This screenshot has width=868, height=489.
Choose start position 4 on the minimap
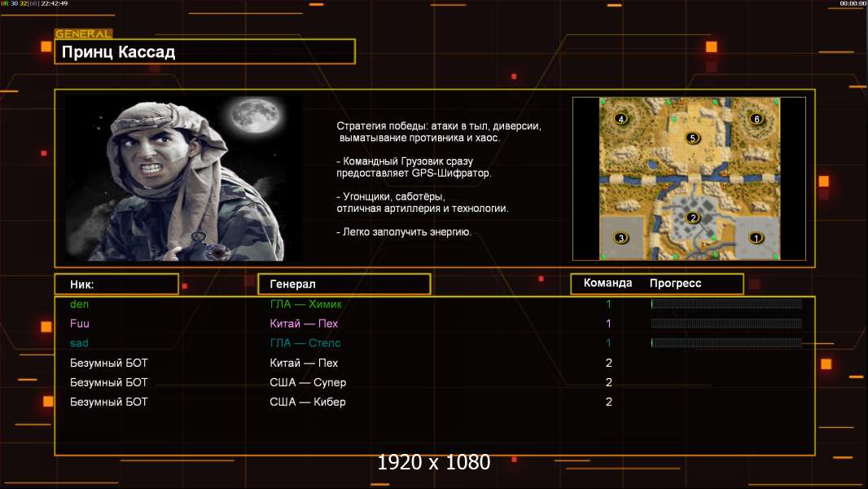(x=622, y=119)
